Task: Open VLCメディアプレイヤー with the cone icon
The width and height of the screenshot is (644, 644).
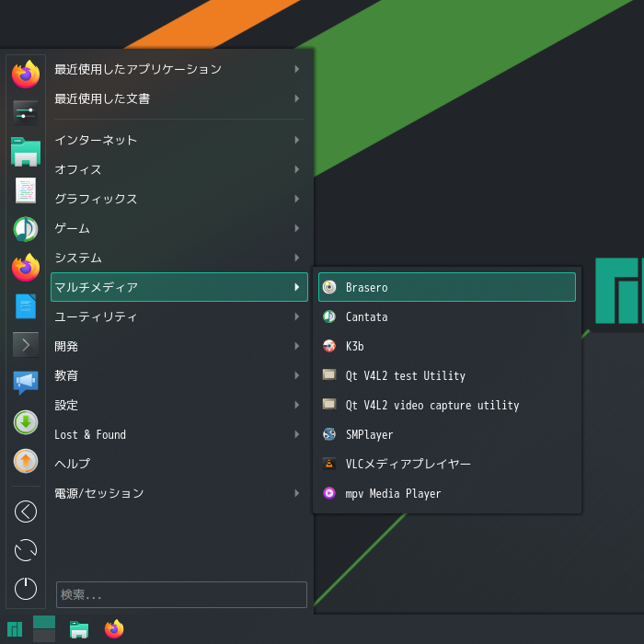Action: coord(447,464)
